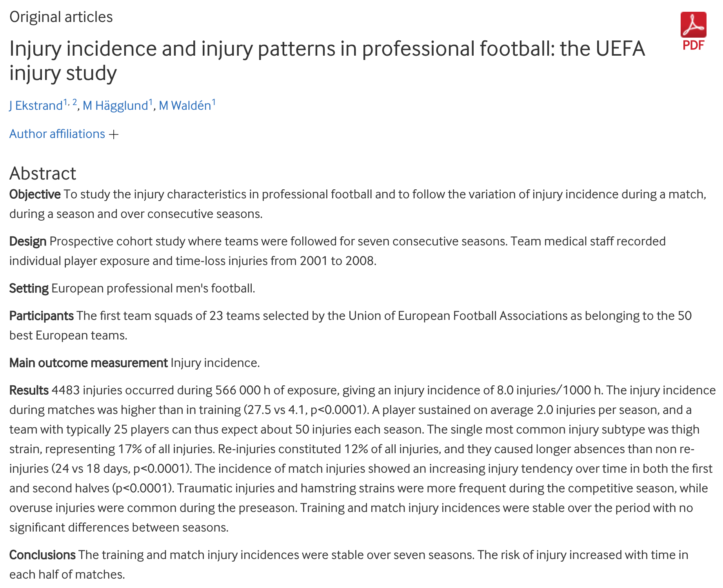The height and width of the screenshot is (588, 723).
Task: Click the bold Design label
Action: [x=28, y=241]
